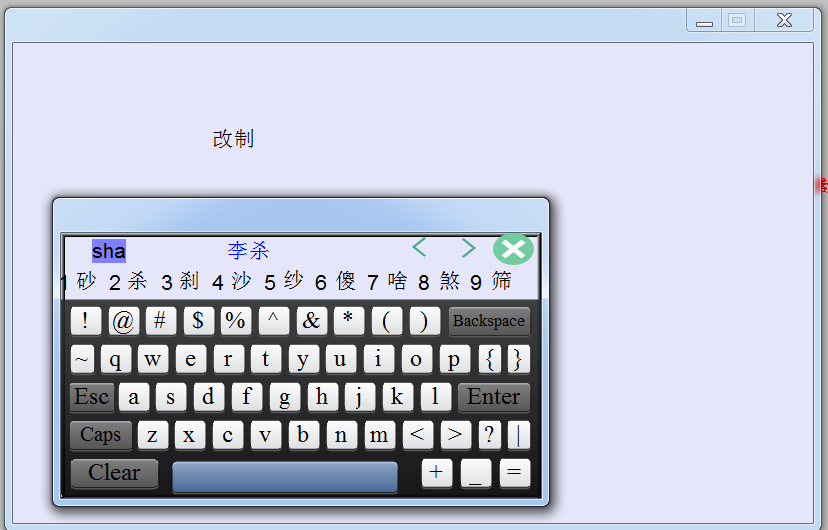The image size is (828, 530).
Task: Select the suggested phrase 李杀
Action: pyautogui.click(x=248, y=250)
